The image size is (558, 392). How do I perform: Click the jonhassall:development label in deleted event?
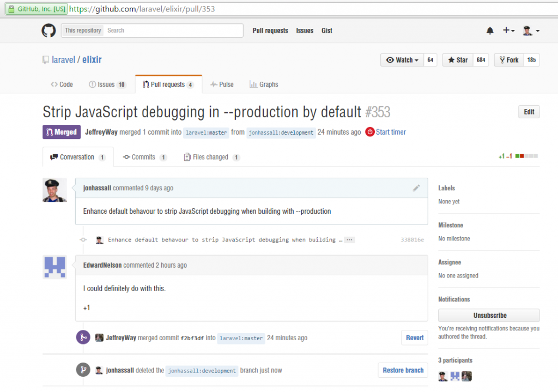[x=202, y=371]
